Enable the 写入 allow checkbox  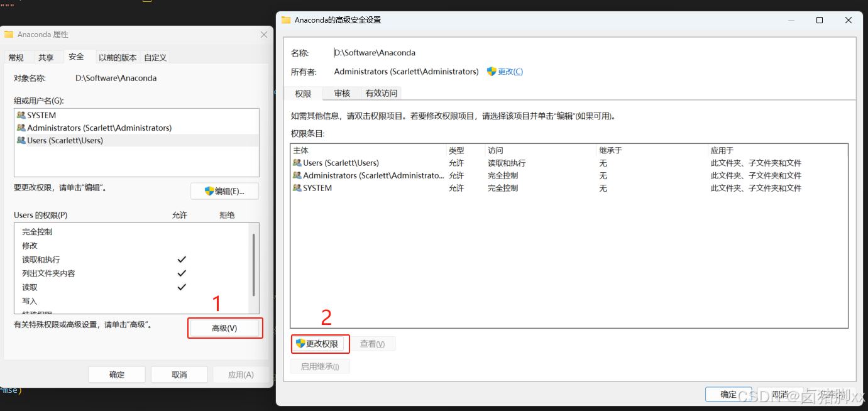pyautogui.click(x=182, y=300)
